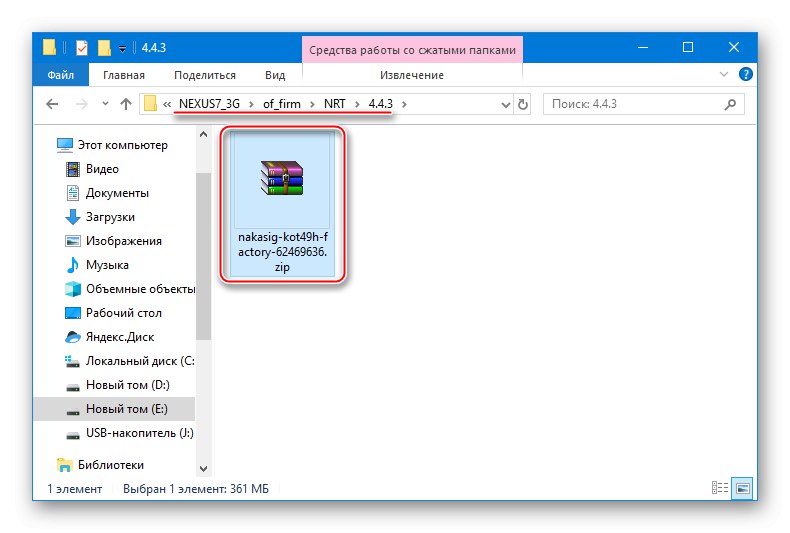Click the Этот компьютер monitor icon

[x=64, y=145]
